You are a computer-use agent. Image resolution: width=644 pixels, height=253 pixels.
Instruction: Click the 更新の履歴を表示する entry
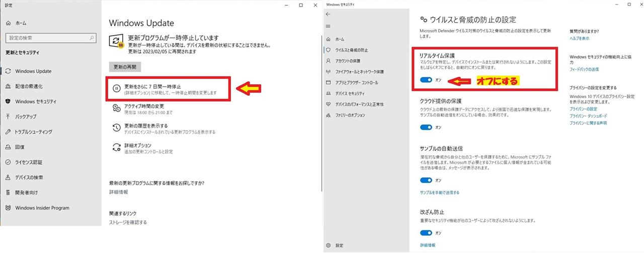[x=146, y=125]
